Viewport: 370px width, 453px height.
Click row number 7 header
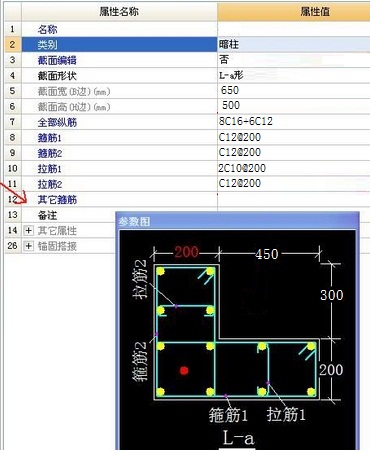coord(13,122)
